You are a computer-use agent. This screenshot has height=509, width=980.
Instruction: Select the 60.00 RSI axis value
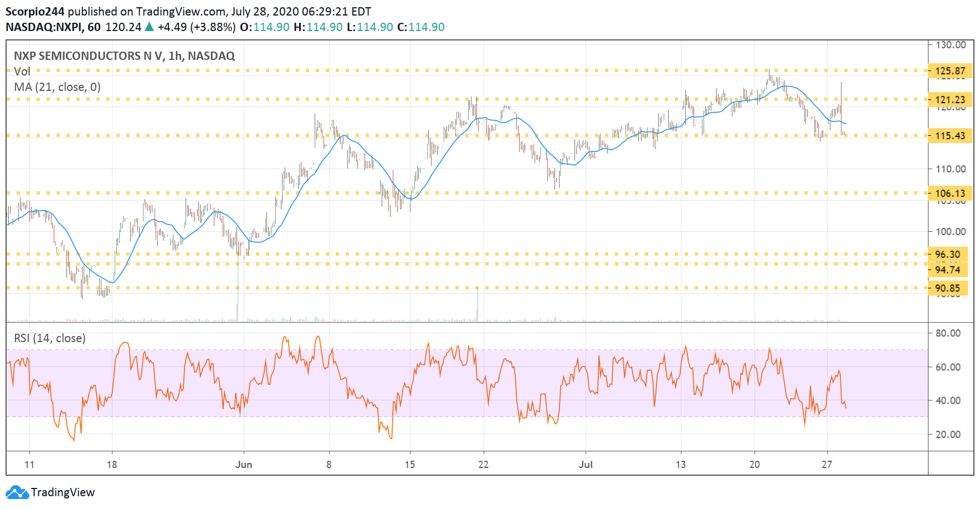(x=948, y=367)
